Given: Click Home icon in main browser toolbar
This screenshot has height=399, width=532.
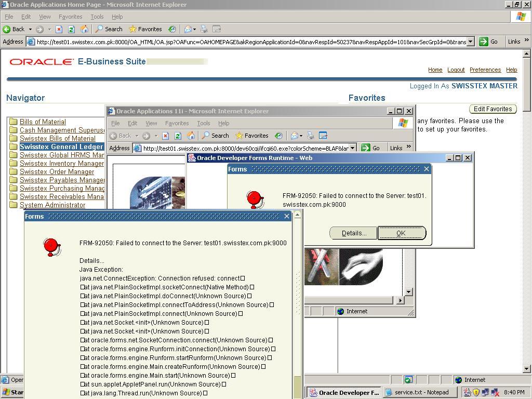Looking at the screenshot, I should [84, 29].
